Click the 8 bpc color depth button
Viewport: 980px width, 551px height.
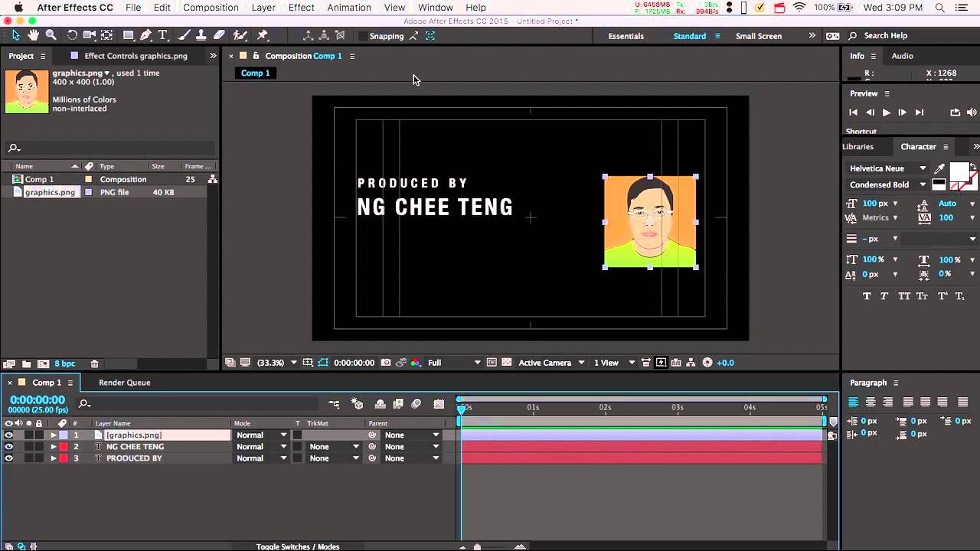pos(65,364)
